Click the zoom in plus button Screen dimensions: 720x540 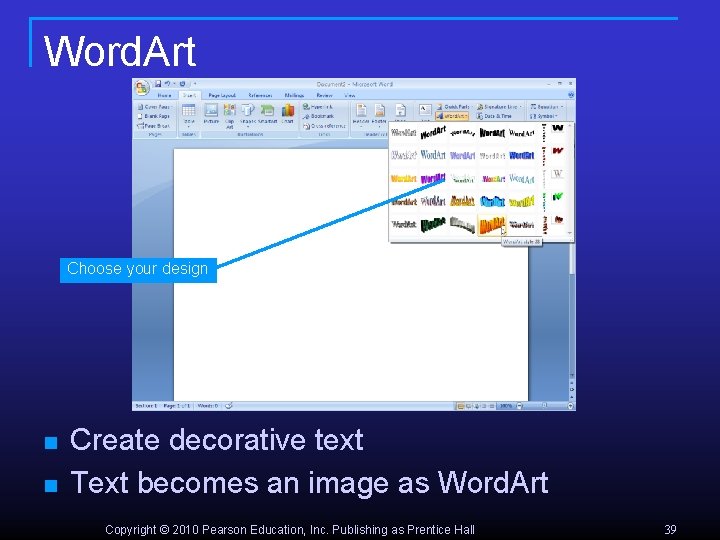pyautogui.click(x=571, y=406)
